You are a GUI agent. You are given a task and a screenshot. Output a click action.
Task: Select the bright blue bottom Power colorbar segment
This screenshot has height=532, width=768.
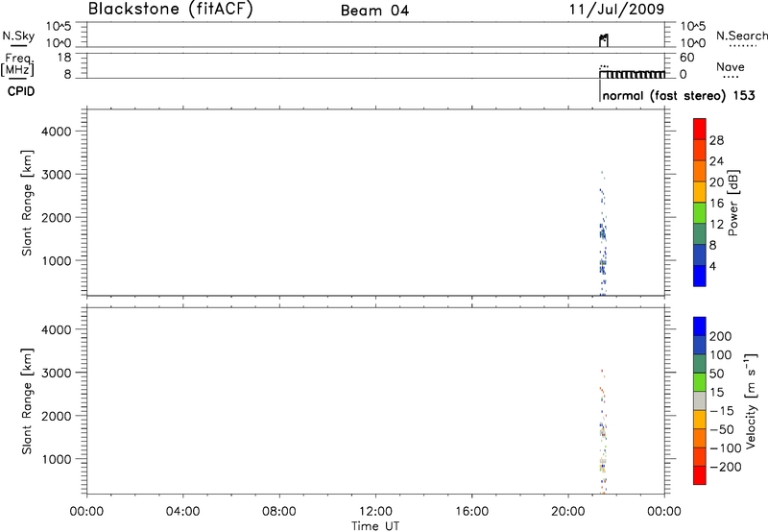pyautogui.click(x=700, y=276)
